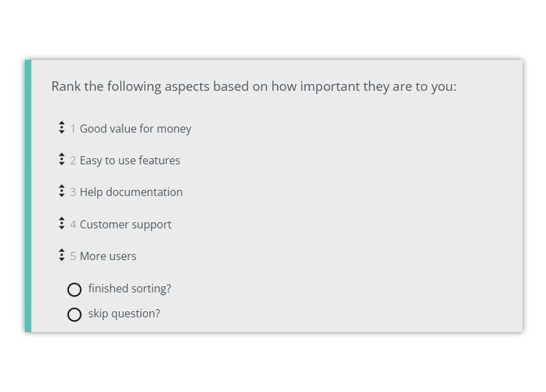Click the sort handle beside Customer support

tap(62, 224)
